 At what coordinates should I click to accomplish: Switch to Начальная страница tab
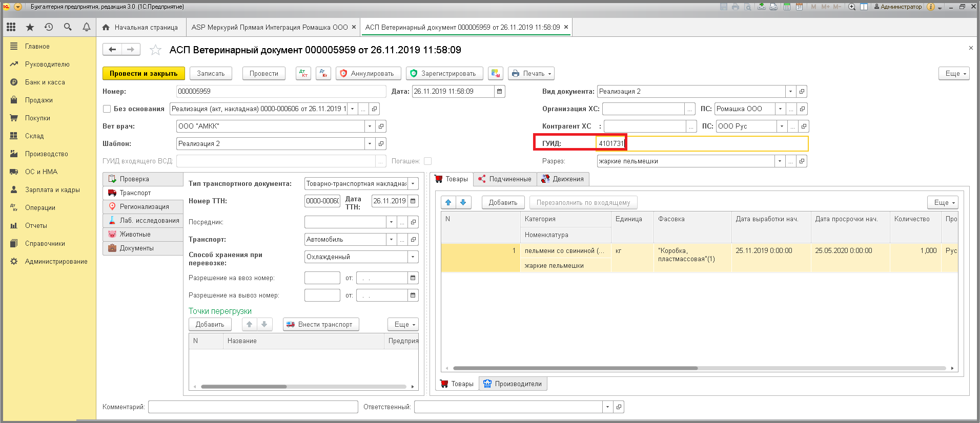(x=140, y=27)
